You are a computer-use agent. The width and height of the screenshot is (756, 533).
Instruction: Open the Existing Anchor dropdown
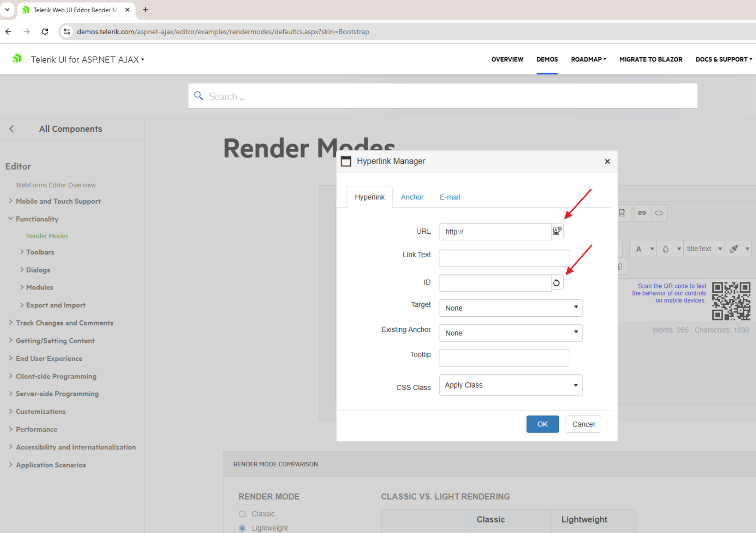click(x=511, y=333)
